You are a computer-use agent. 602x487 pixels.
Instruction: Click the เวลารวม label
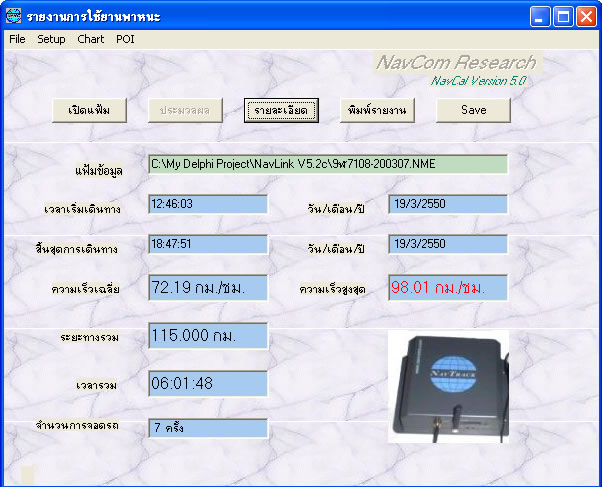pyautogui.click(x=96, y=385)
